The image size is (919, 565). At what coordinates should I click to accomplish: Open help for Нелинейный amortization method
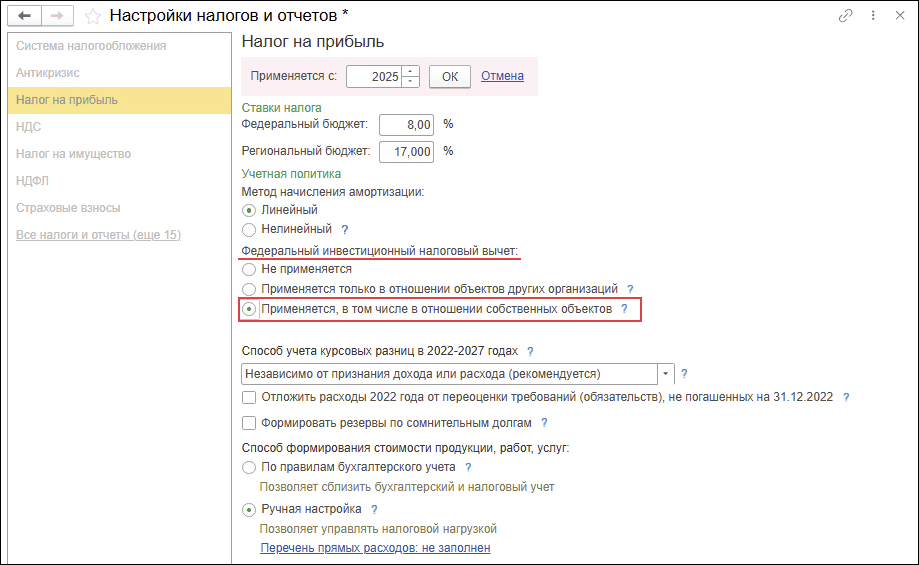(345, 229)
